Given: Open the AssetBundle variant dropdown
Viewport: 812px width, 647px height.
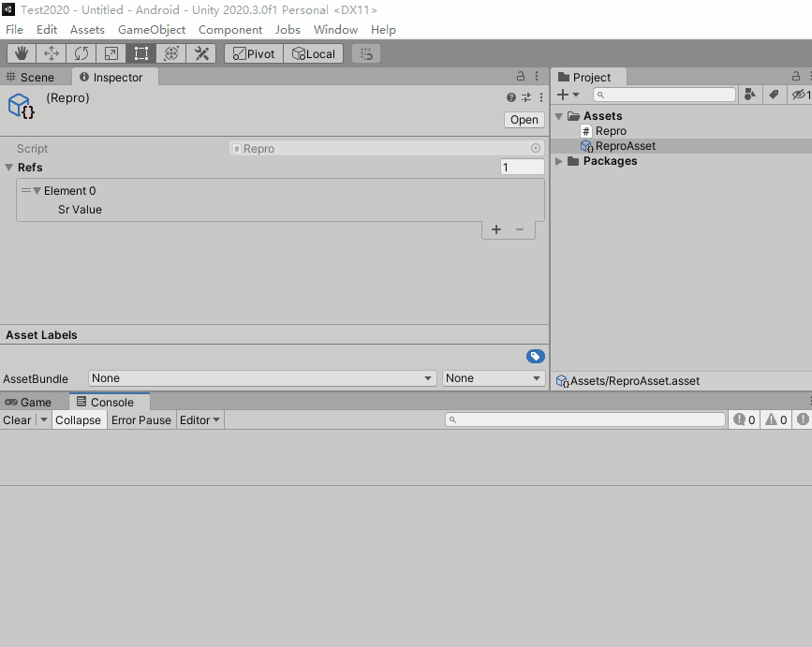Looking at the screenshot, I should pyautogui.click(x=494, y=378).
